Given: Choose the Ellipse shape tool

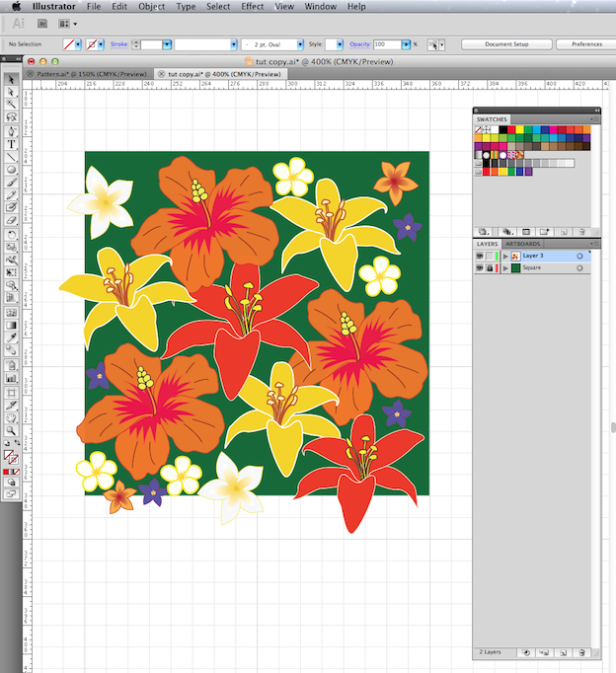Looking at the screenshot, I should [11, 170].
